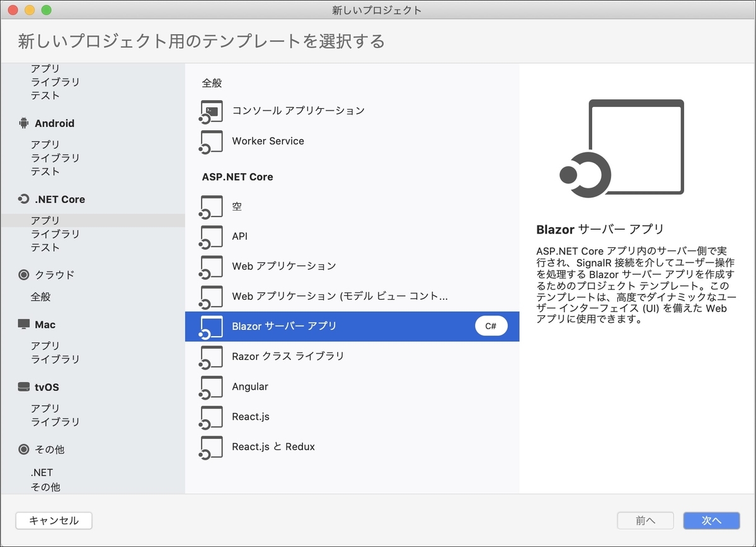The width and height of the screenshot is (756, 547).
Task: Click the その他 category icon
Action: click(x=24, y=449)
